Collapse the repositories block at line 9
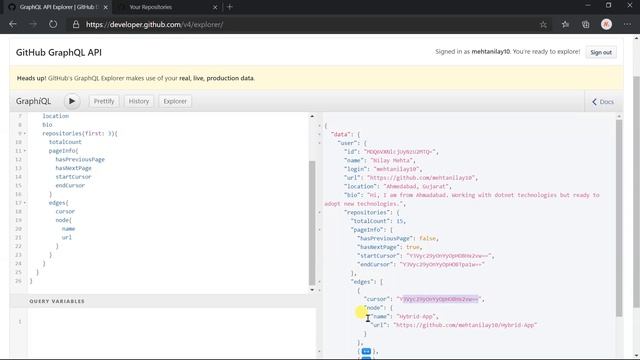 point(25,133)
